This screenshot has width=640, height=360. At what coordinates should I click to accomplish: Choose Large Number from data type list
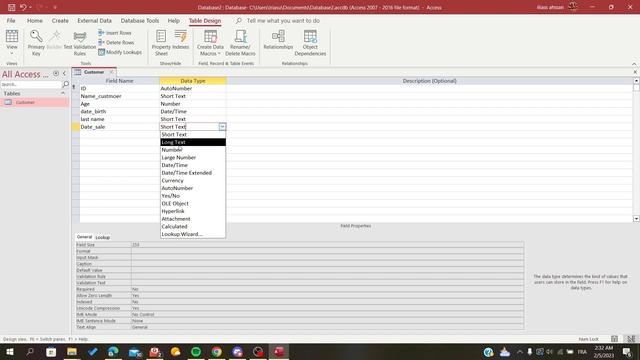193,158
